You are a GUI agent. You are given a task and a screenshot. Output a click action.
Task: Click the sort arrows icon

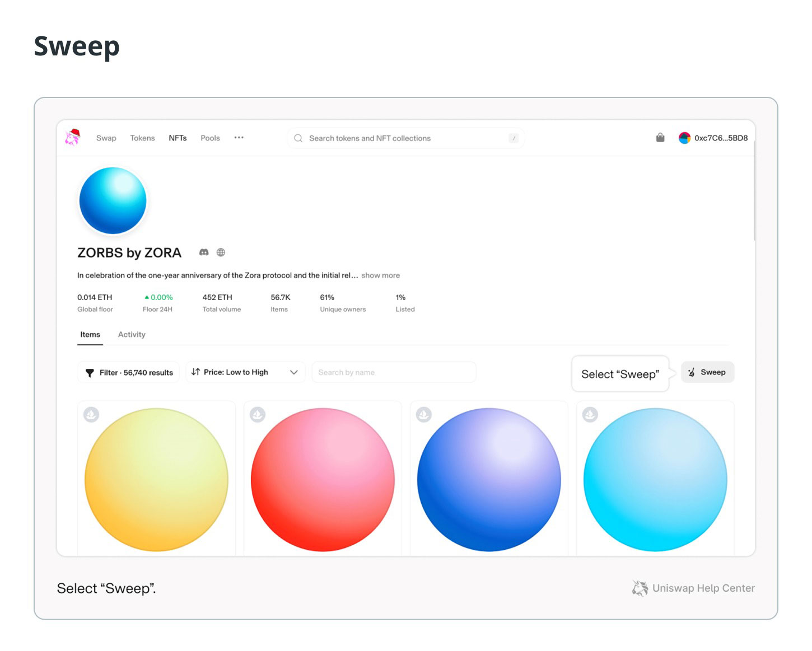(x=195, y=372)
